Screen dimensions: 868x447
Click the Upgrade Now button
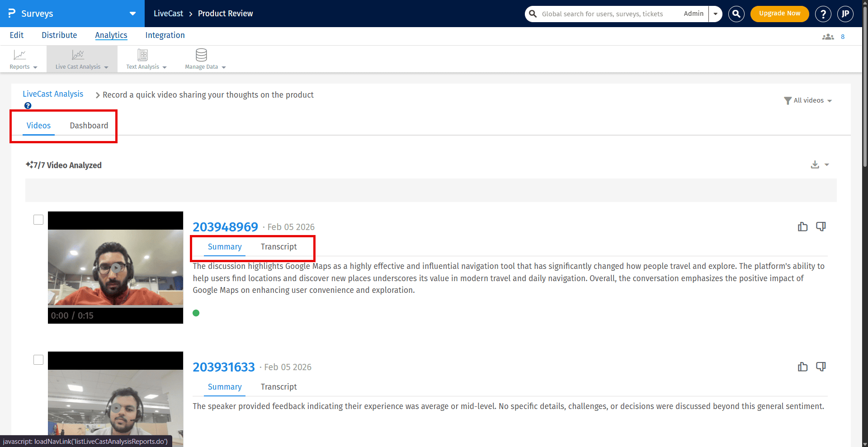(779, 14)
